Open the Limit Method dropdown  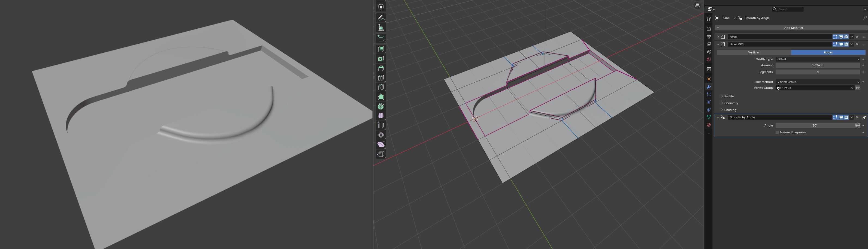click(818, 82)
